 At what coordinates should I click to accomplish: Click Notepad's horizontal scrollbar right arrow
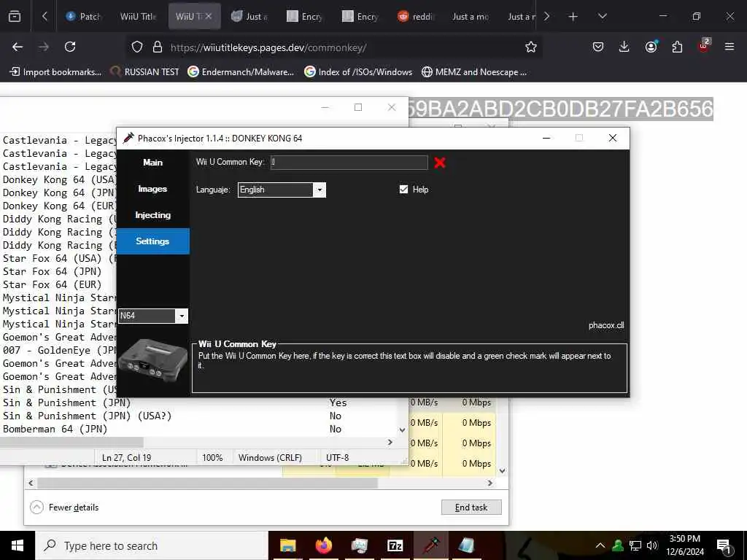point(390,443)
